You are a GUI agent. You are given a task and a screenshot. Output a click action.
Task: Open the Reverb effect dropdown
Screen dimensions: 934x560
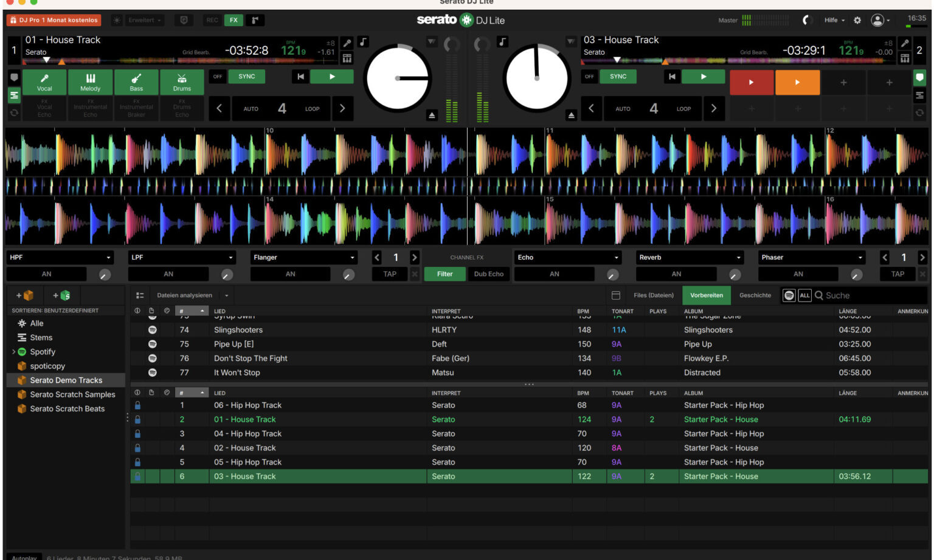point(690,257)
